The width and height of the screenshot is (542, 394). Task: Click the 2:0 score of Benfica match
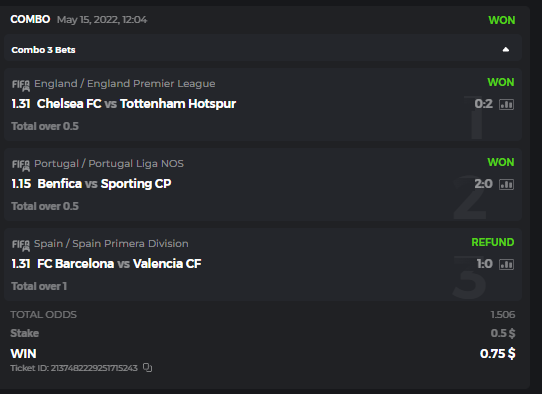[x=483, y=184]
